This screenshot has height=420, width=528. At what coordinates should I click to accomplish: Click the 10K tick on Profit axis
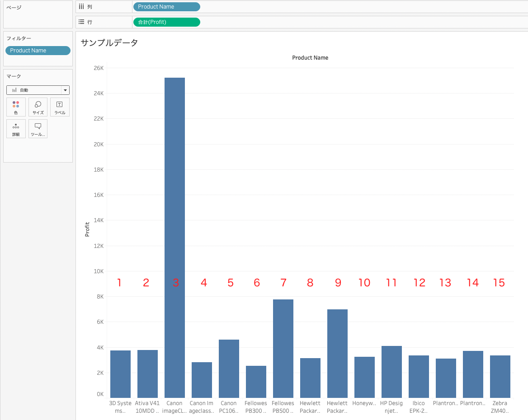[x=99, y=271]
